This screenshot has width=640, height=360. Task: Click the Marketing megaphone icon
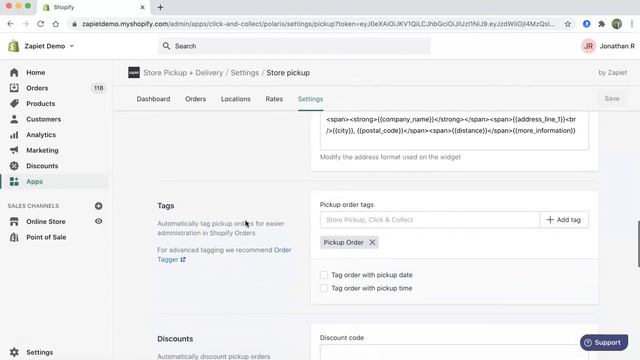click(14, 150)
